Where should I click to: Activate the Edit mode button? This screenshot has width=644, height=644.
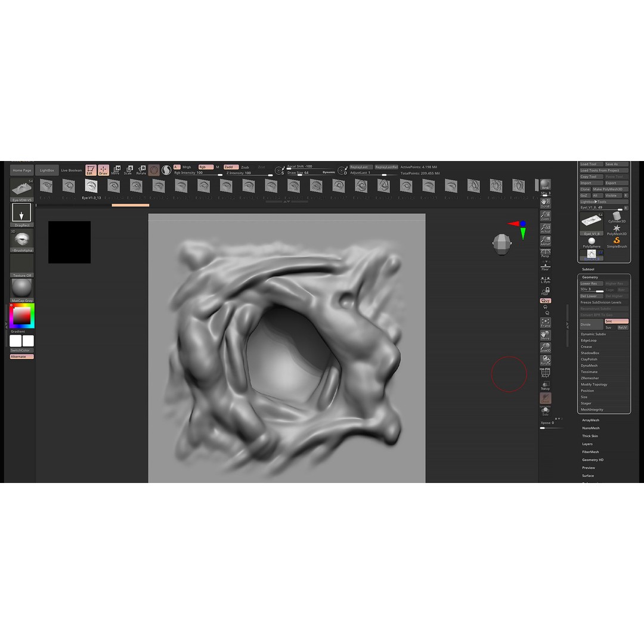tap(91, 170)
